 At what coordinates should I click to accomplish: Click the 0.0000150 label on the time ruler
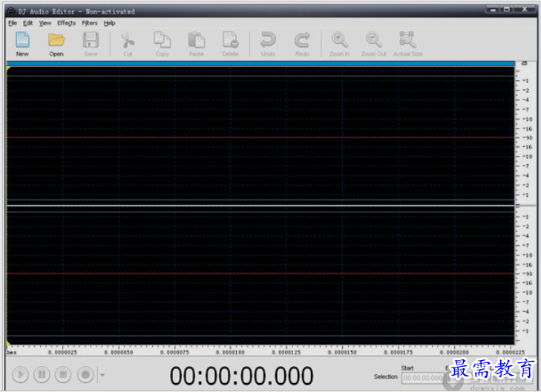tap(342, 353)
